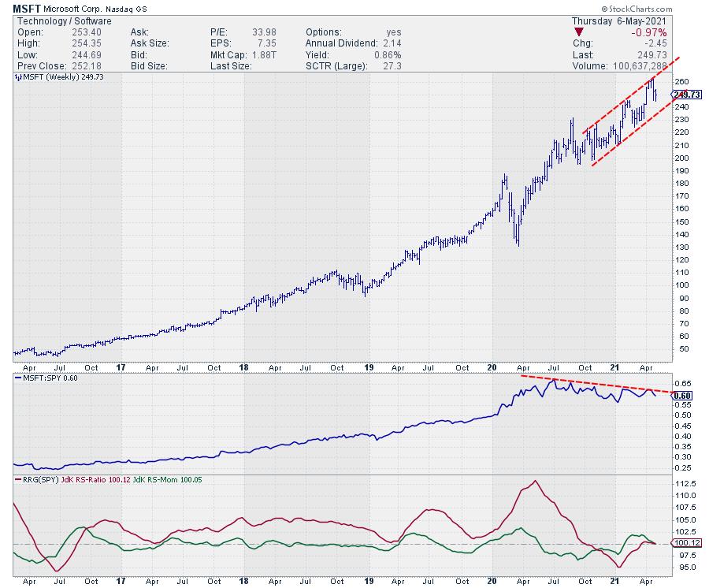Click the copyright symbol beside StockCharts.com
This screenshot has height=588, width=709.
(x=604, y=9)
